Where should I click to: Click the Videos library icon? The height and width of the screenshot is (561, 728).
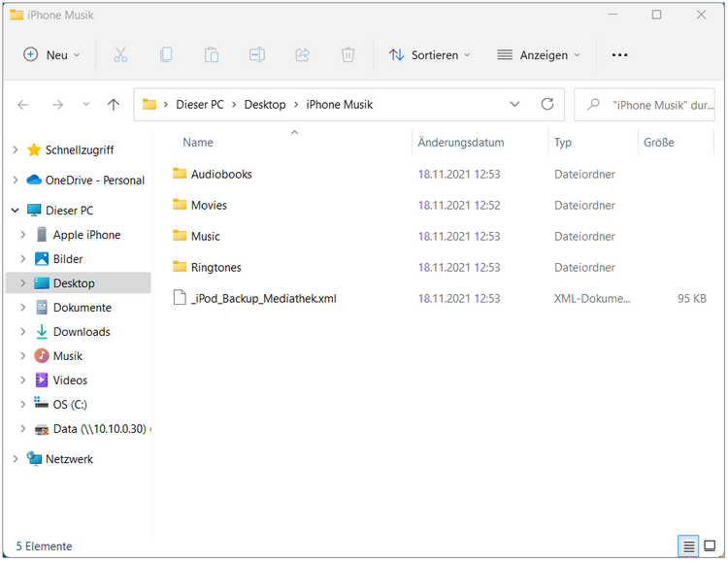coord(42,379)
